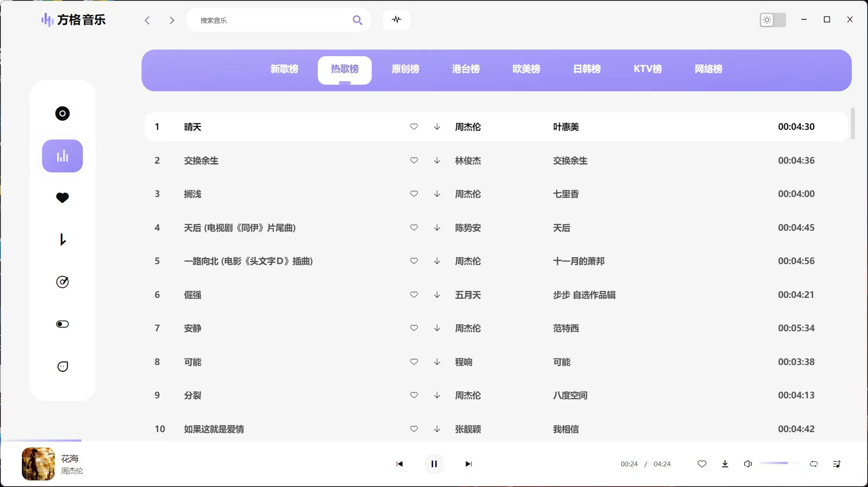Viewport: 868px width, 487px height.
Task: Open the playlist queue icon
Action: point(836,464)
